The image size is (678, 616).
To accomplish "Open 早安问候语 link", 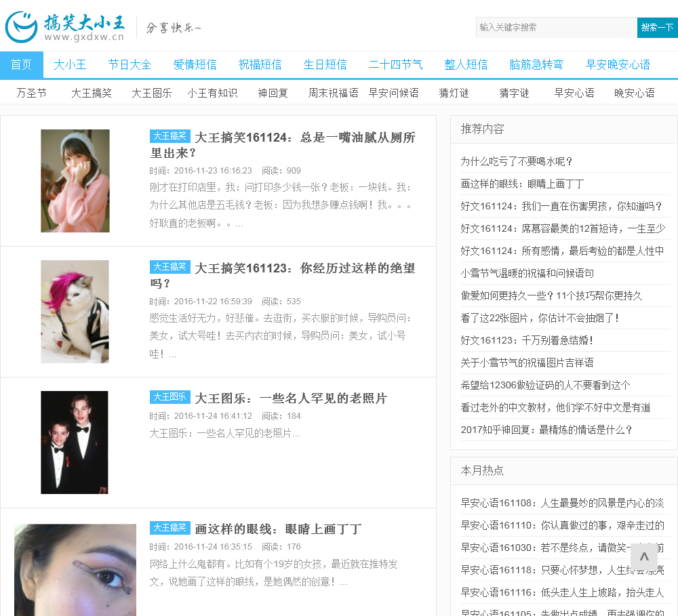I will 393,93.
